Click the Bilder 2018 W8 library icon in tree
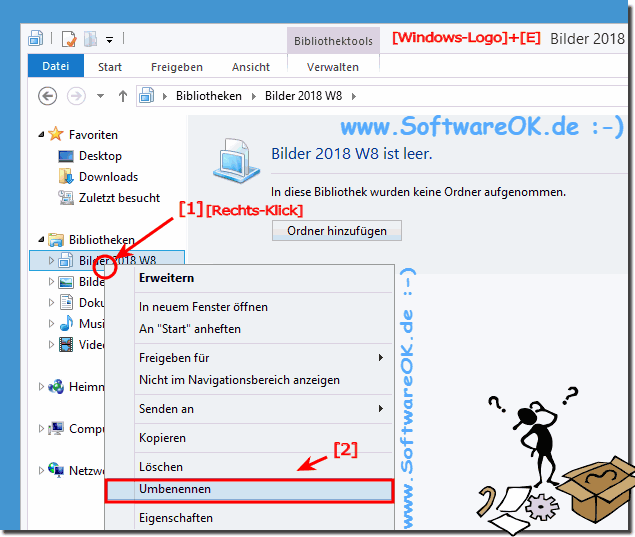Screen dimensions: 635x537 pos(66,260)
